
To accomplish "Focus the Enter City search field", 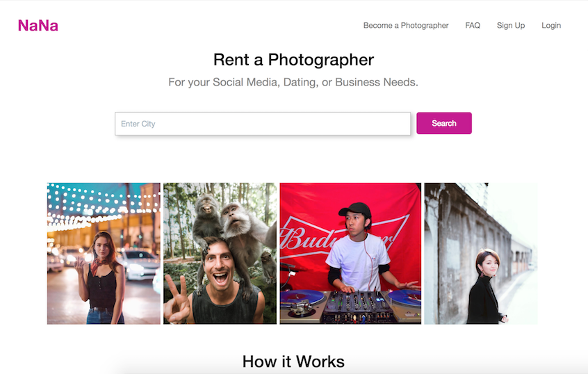I will [263, 124].
